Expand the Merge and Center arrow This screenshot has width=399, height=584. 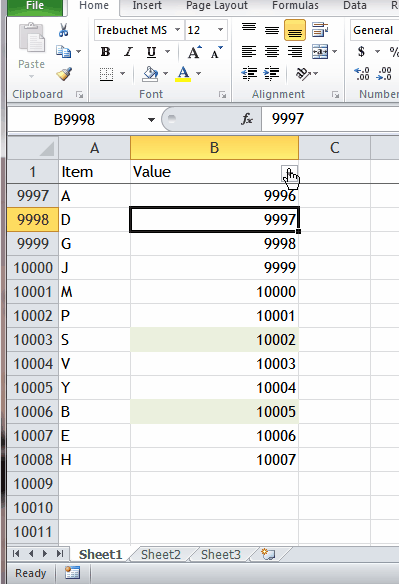click(335, 51)
